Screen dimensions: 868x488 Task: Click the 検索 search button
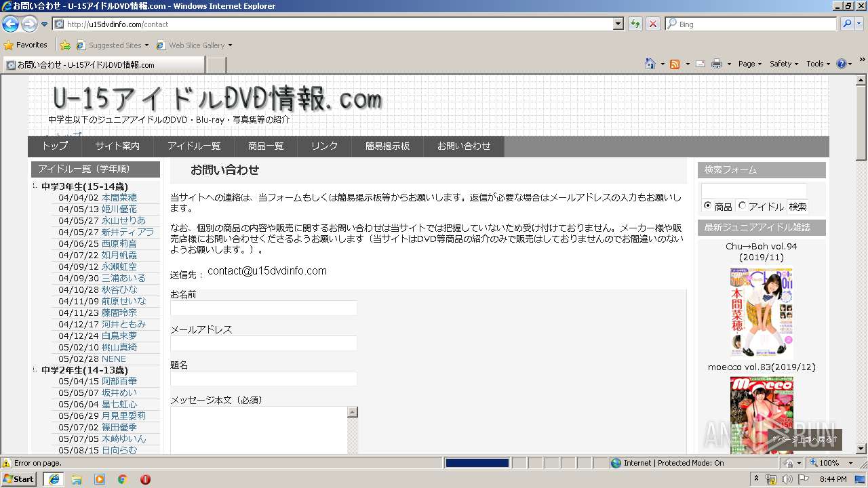797,207
